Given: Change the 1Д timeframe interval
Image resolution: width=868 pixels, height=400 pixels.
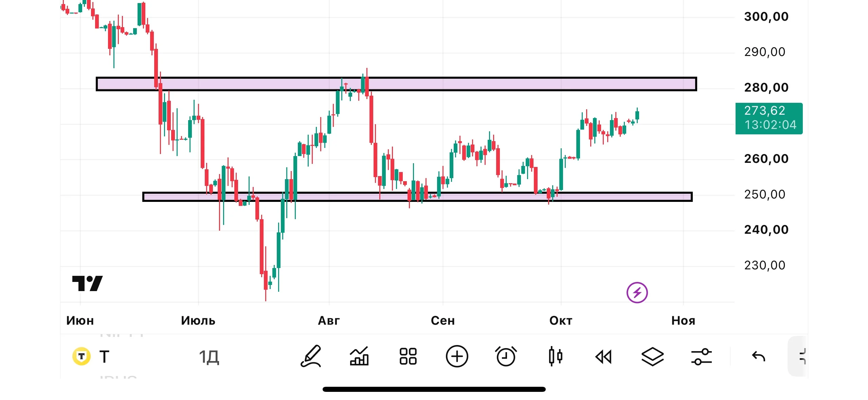Looking at the screenshot, I should pyautogui.click(x=209, y=357).
